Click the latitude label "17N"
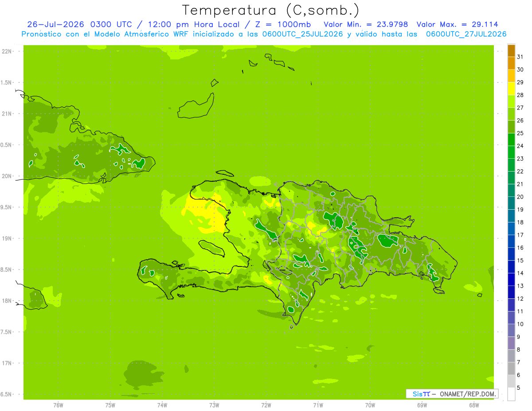 pyautogui.click(x=7, y=363)
